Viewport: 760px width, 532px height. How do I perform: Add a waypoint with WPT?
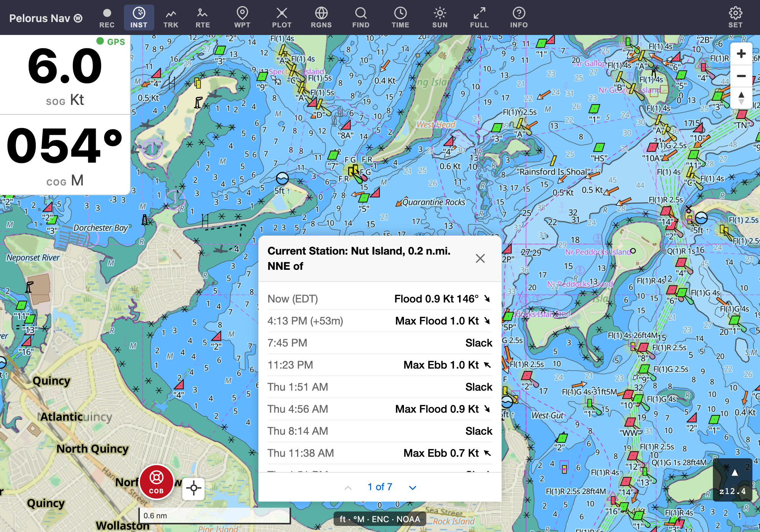coord(242,18)
